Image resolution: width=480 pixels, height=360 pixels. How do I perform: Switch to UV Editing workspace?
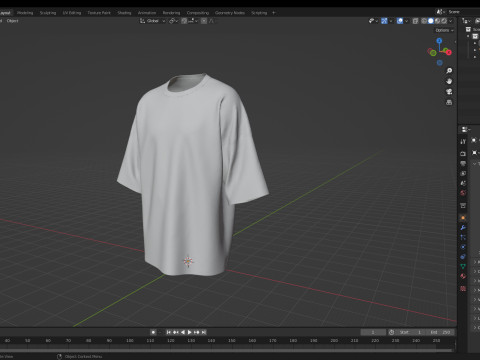tap(72, 13)
